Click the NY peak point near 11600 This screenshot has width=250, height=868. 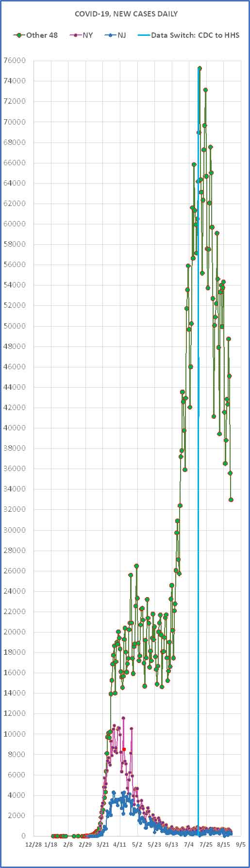123,718
